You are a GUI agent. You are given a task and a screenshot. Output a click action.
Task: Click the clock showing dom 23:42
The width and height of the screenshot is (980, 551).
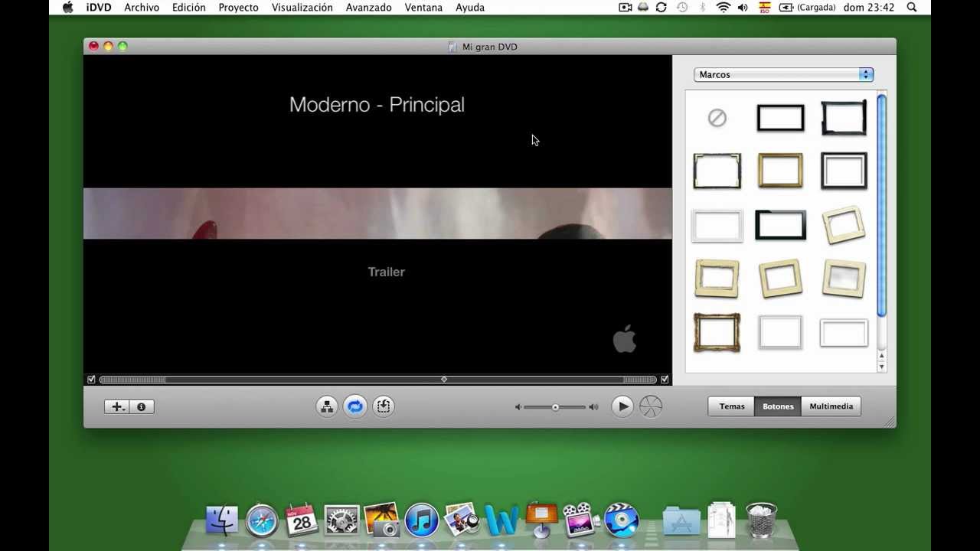[x=871, y=8]
